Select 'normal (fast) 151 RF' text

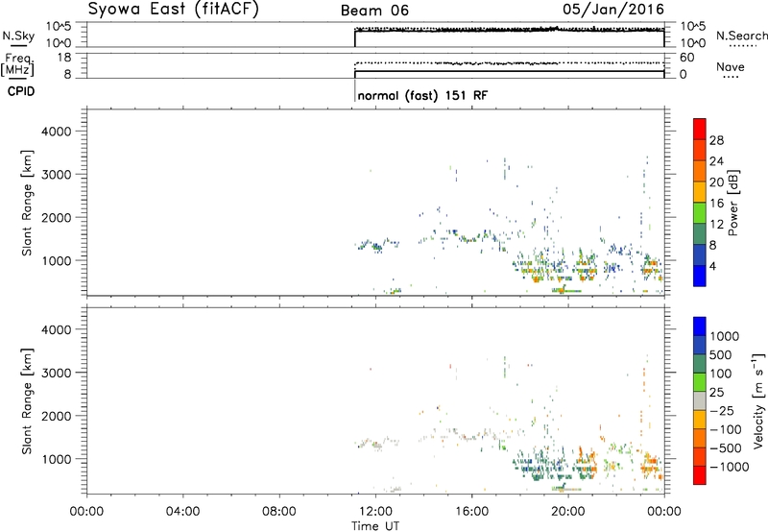(422, 95)
